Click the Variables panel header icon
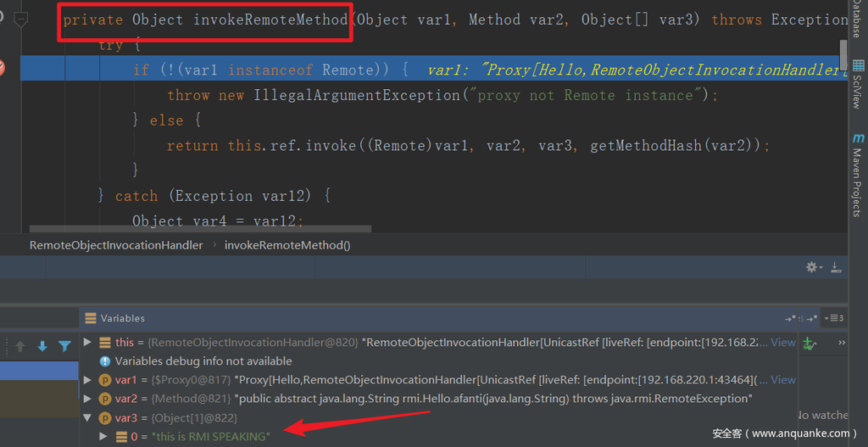Image resolution: width=868 pixels, height=447 pixels. tap(90, 318)
